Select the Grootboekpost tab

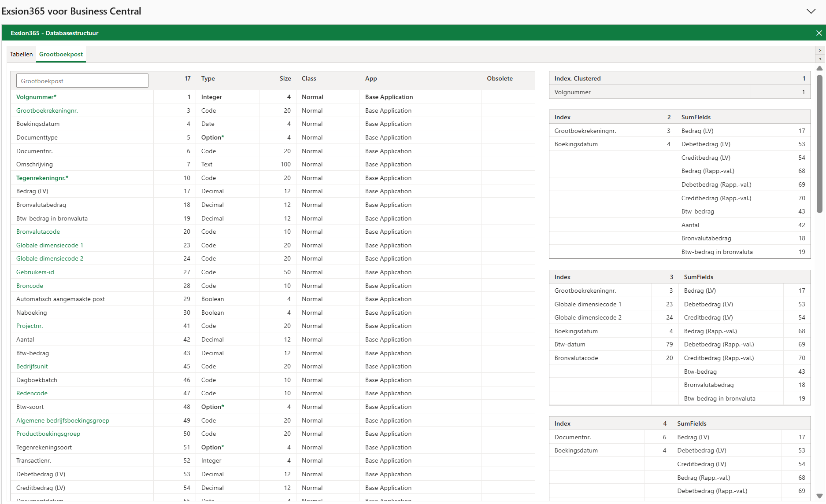[x=61, y=54]
